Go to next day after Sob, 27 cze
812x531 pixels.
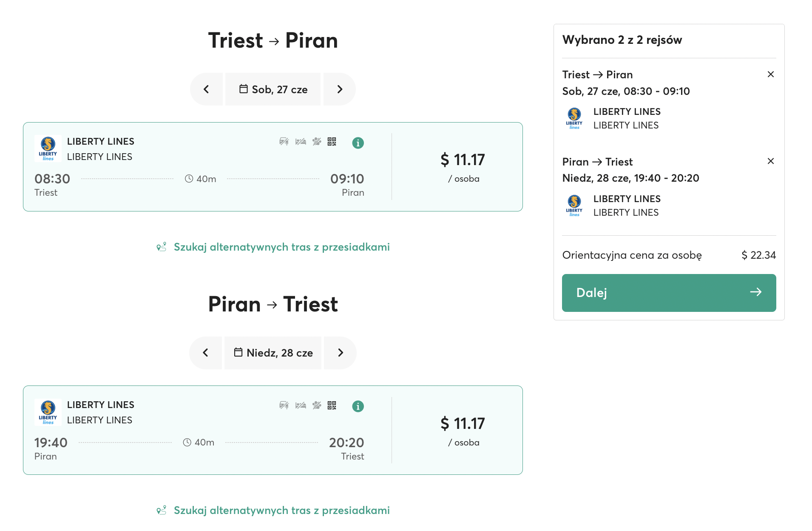(x=340, y=89)
